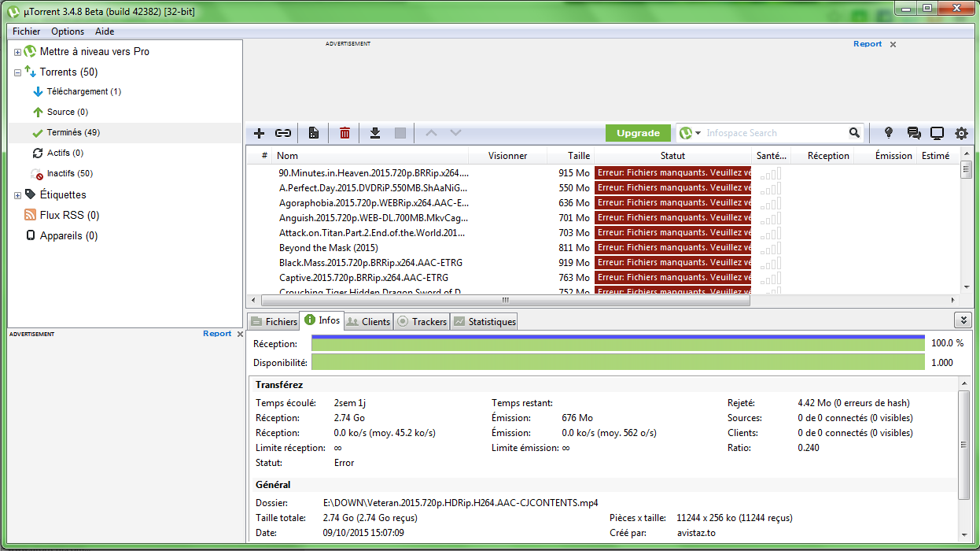Click the torrent list vertical scrollbar
The width and height of the screenshot is (980, 551).
pos(966,171)
